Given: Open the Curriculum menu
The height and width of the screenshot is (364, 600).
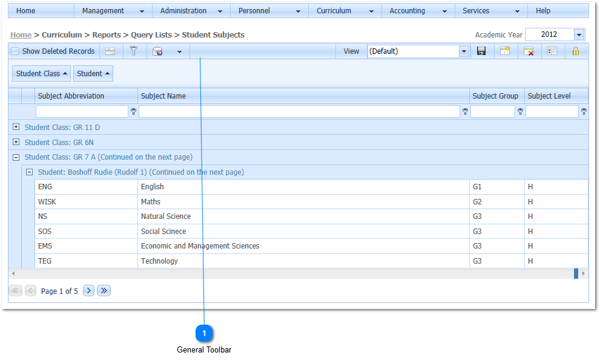Looking at the screenshot, I should click(345, 11).
